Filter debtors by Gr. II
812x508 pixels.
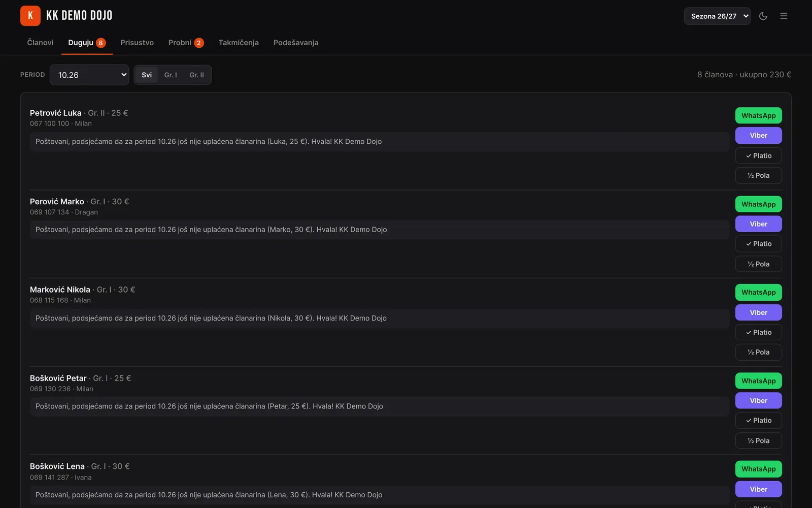pos(196,75)
